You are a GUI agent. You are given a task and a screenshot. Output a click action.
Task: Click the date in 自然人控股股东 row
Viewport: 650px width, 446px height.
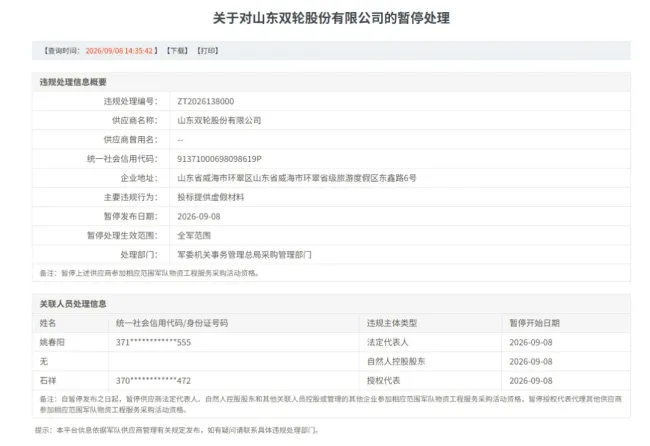pos(531,361)
